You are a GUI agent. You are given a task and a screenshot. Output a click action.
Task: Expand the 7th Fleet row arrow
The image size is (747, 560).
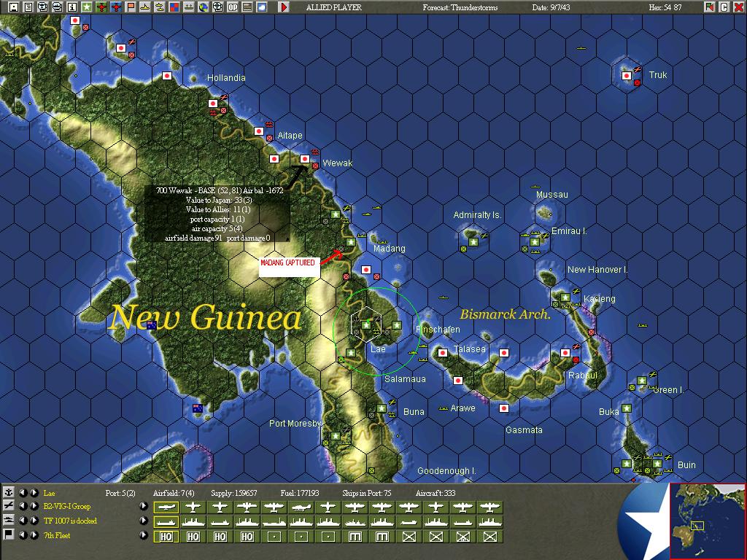(144, 534)
